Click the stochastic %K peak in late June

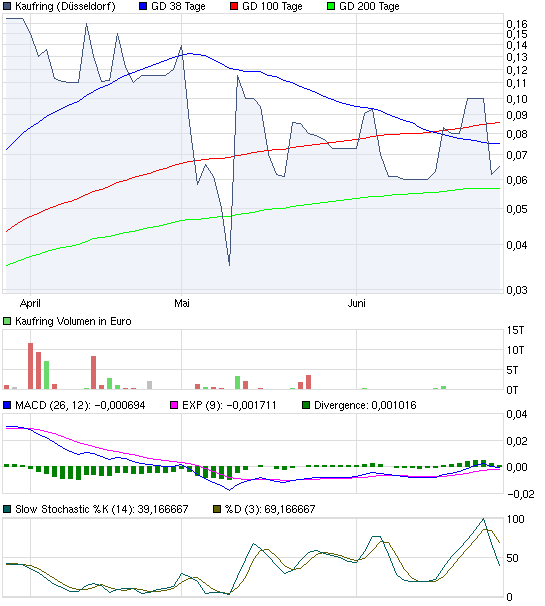point(483,519)
